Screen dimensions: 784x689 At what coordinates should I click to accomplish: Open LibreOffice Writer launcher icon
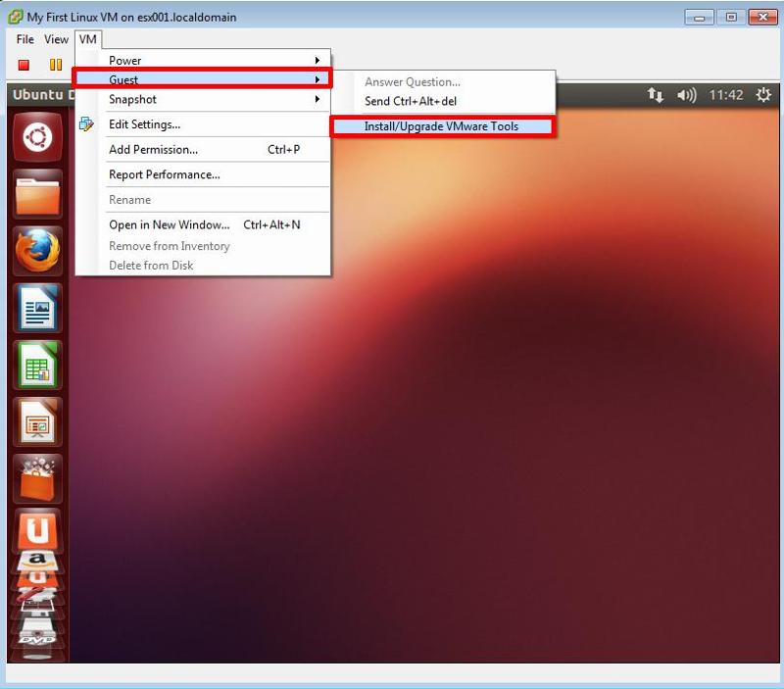(x=37, y=308)
